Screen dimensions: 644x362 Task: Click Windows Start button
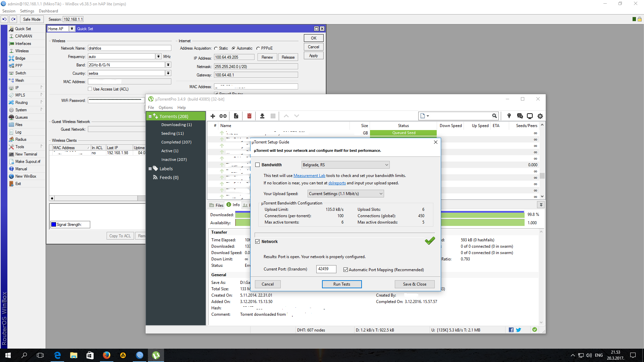click(8, 355)
